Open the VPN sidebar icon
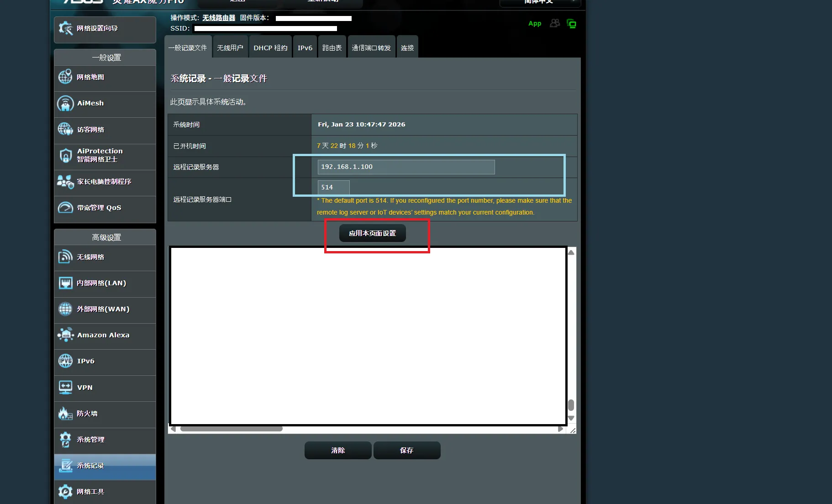 (65, 388)
